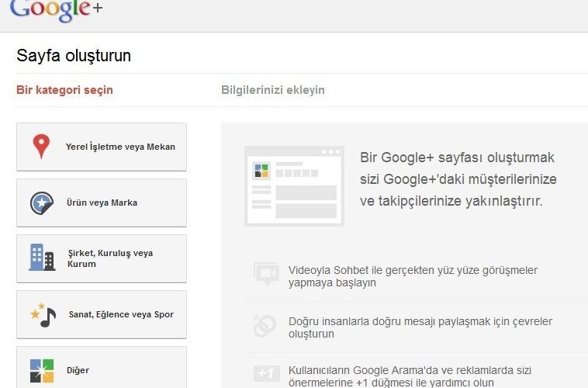
Task: Go to Bilgilerinizi ekleyin step
Action: coord(273,90)
